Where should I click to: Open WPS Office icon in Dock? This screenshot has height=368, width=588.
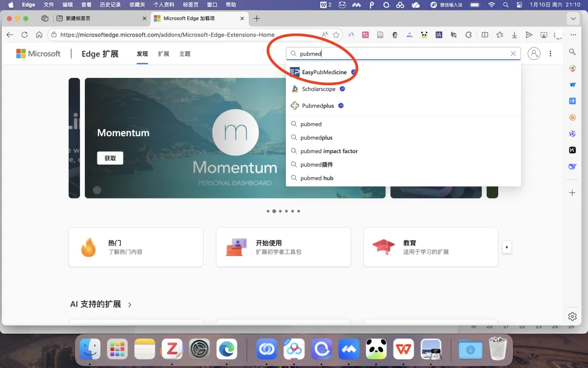[x=403, y=349]
